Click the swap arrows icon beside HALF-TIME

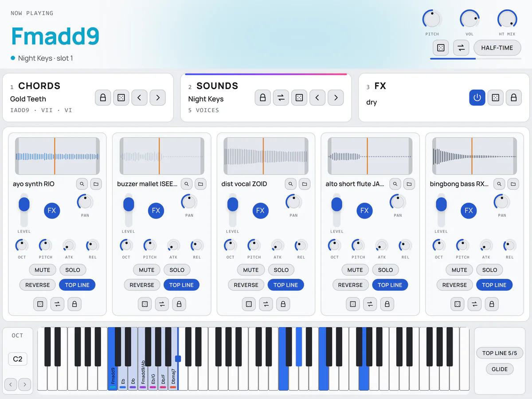click(x=461, y=48)
